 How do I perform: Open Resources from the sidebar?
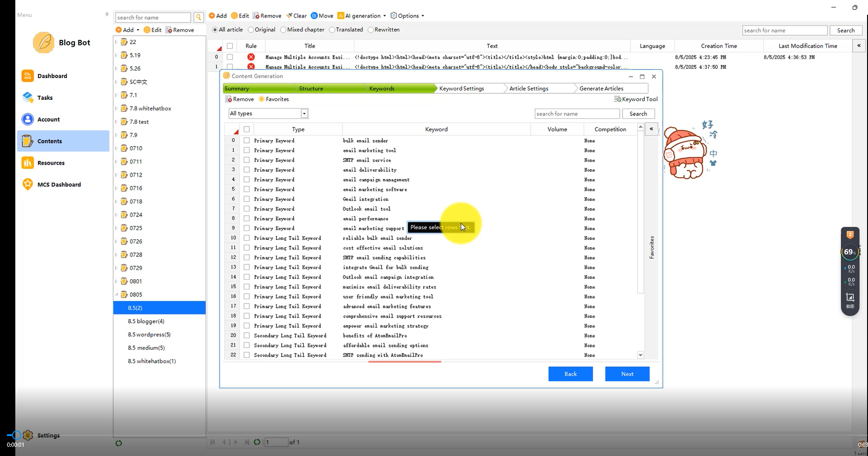(x=27, y=163)
